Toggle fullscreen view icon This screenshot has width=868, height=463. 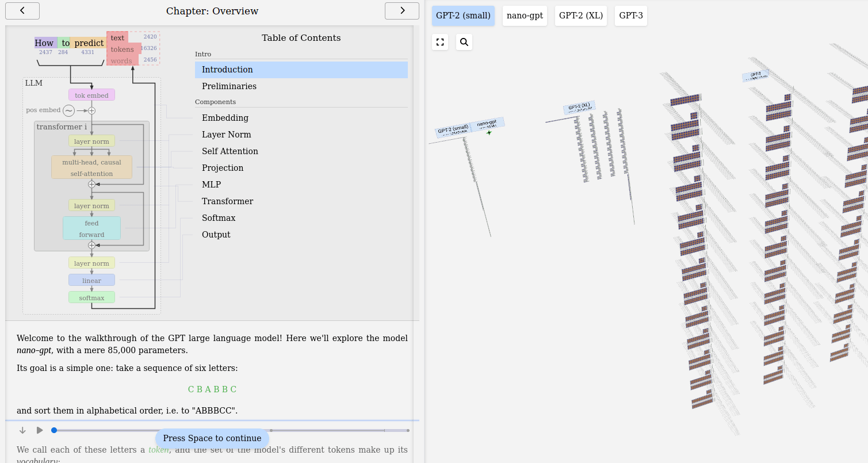tap(440, 42)
